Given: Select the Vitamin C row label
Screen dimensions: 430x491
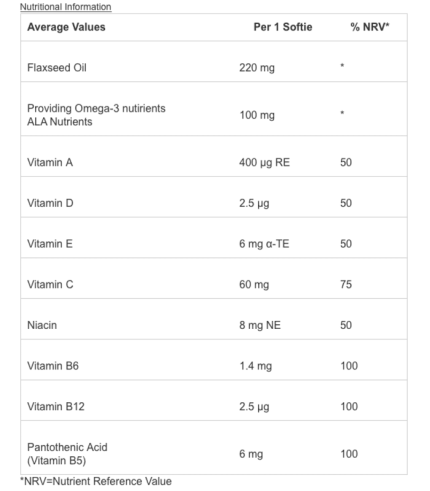Looking at the screenshot, I should pos(50,284).
